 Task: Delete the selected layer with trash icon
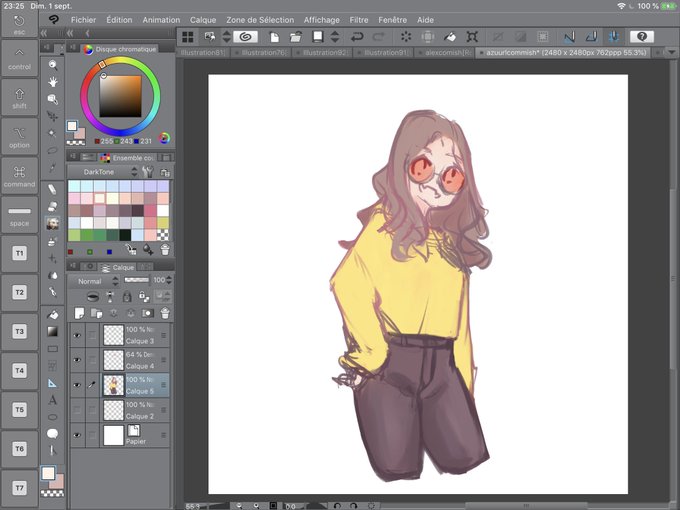[x=165, y=313]
